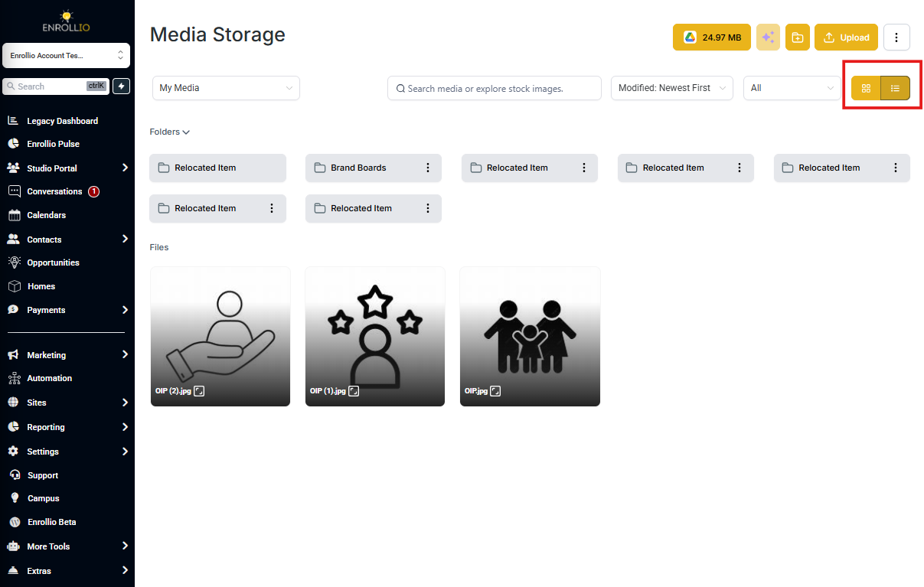This screenshot has height=587, width=924.
Task: Select the OIP (1).jpg thumbnail
Action: click(x=375, y=336)
